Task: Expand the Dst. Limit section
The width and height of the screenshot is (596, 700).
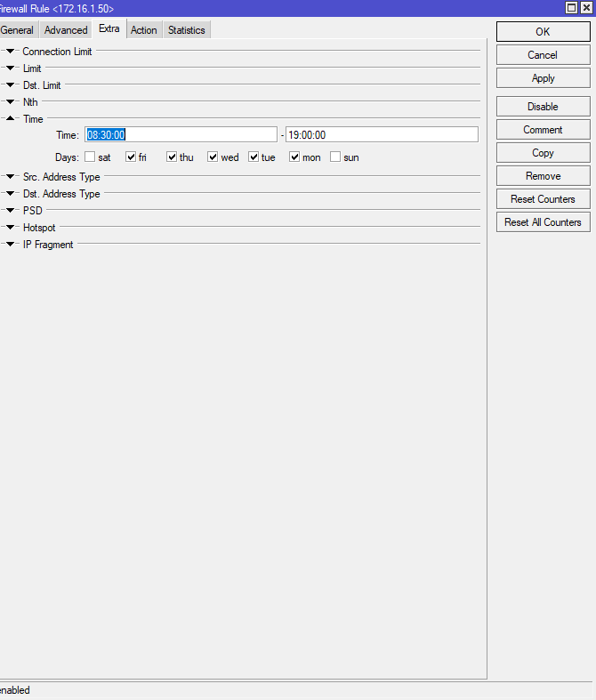Action: point(11,85)
